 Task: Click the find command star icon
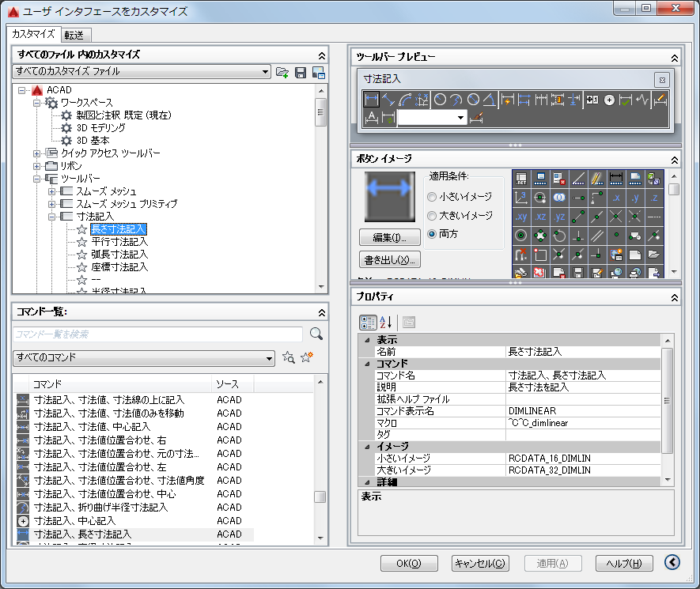pyautogui.click(x=289, y=357)
